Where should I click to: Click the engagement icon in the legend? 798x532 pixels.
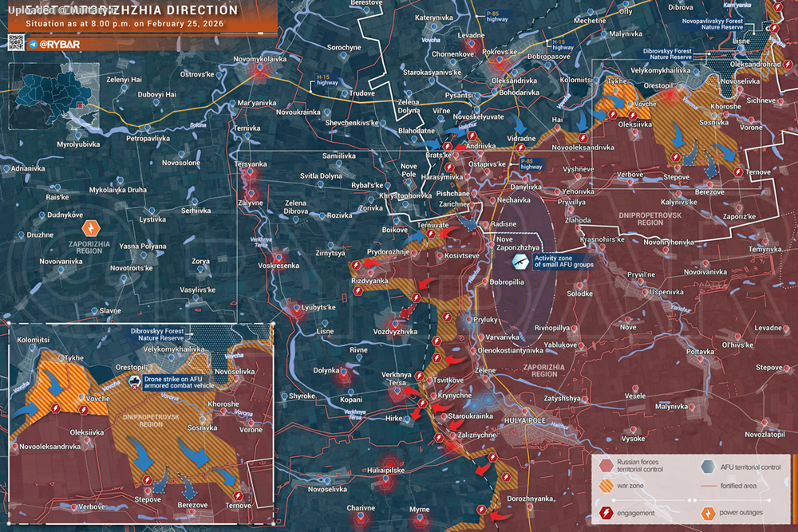click(x=606, y=513)
